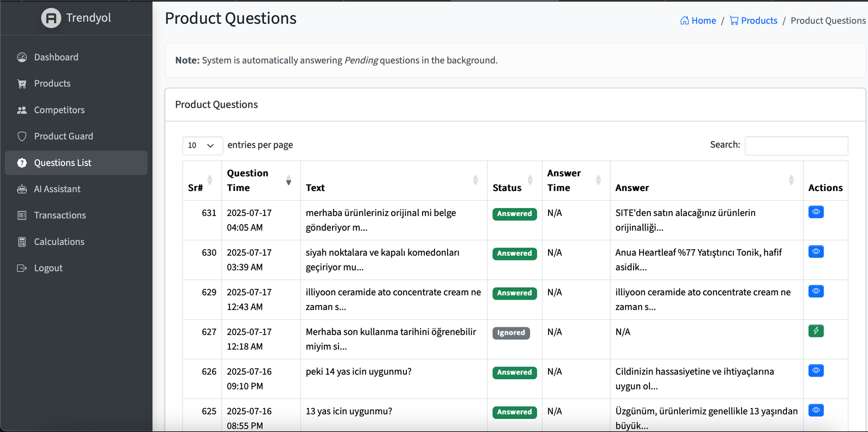
Task: Click the eye icon for question 626
Action: [x=815, y=371]
